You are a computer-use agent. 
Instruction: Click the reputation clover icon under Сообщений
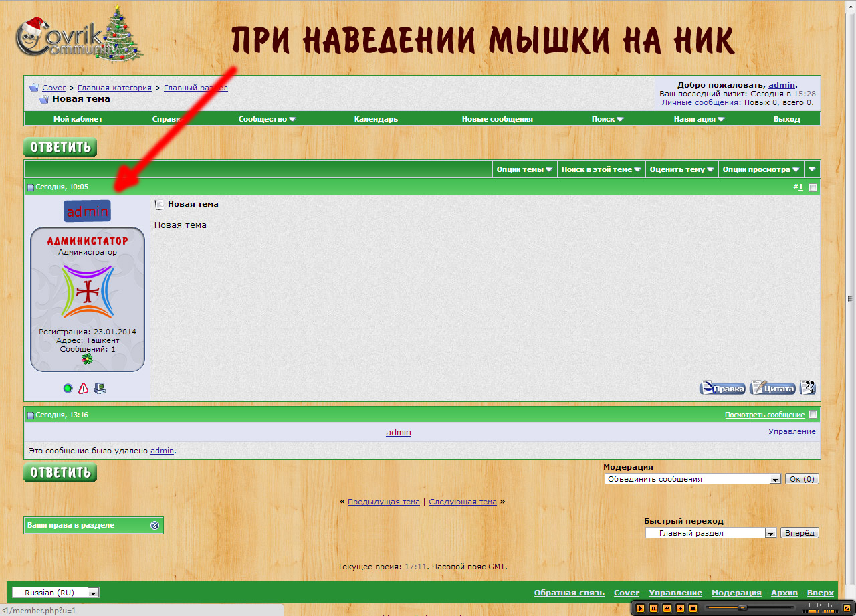(x=87, y=359)
